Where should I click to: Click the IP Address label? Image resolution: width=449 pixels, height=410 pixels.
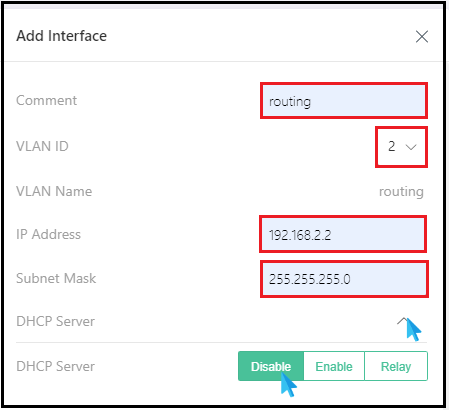48,234
